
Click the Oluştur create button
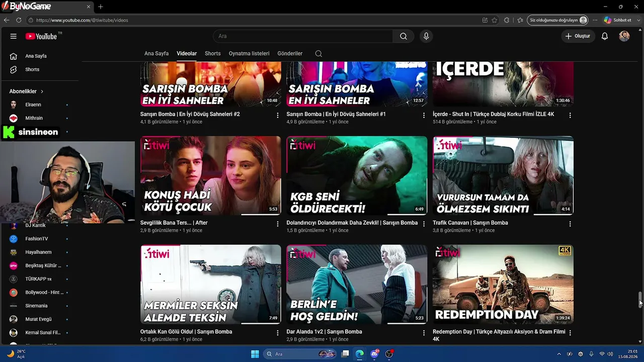(578, 36)
